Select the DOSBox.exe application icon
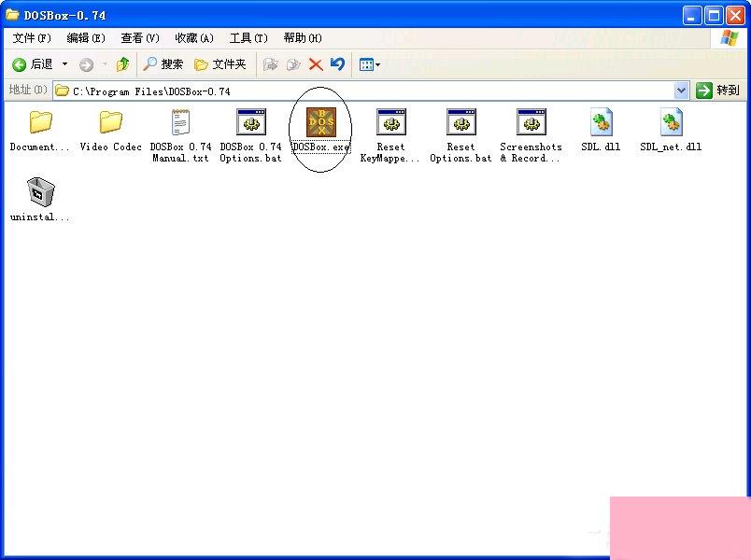Viewport: 751px width, 560px height. click(x=321, y=122)
